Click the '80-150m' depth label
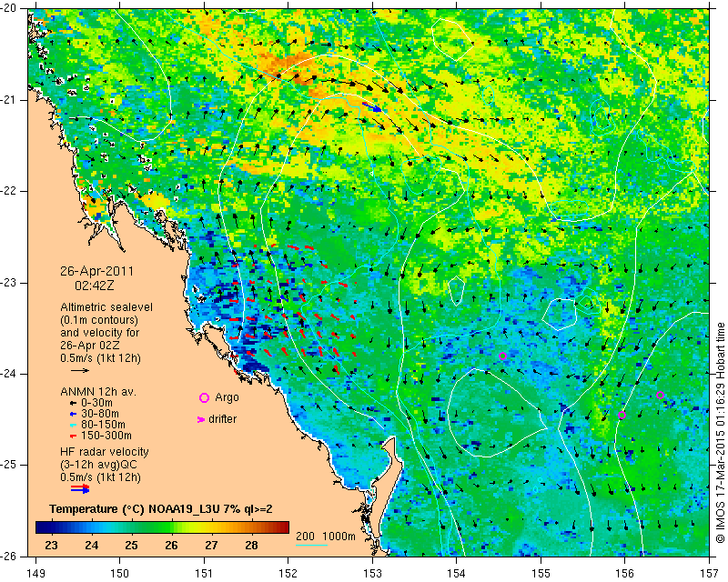The width and height of the screenshot is (728, 582). (x=103, y=425)
